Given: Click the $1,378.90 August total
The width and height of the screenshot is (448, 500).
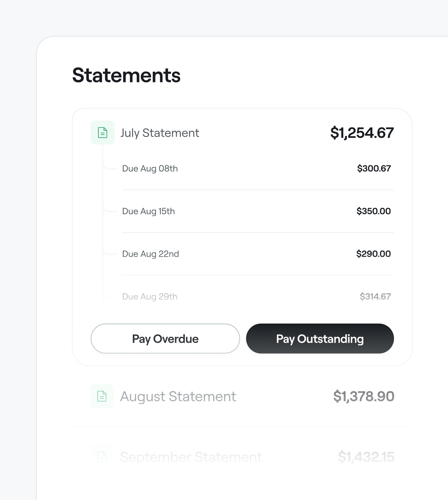Looking at the screenshot, I should [364, 397].
